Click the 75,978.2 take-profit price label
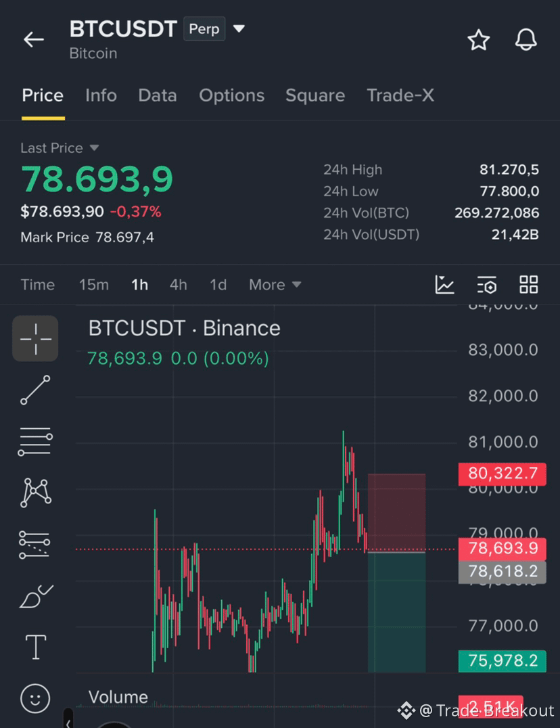 tap(502, 661)
